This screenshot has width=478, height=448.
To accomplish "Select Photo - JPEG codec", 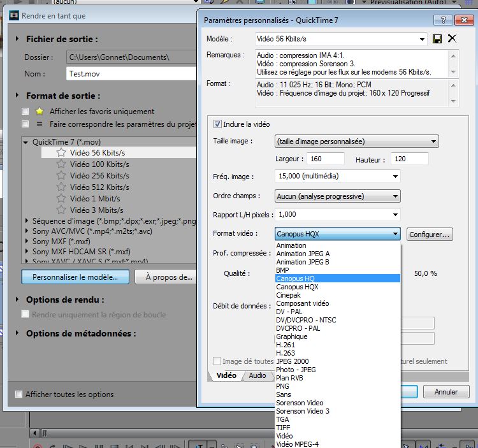I will tap(337, 370).
